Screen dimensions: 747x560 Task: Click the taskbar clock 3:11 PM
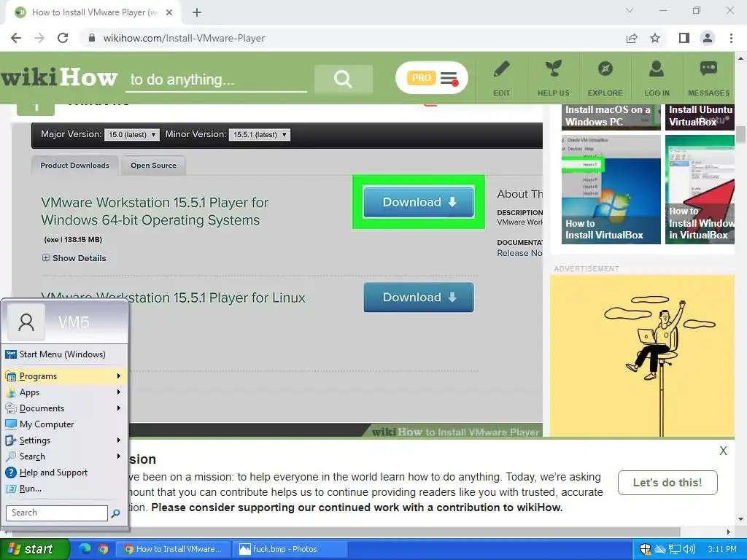coord(721,549)
